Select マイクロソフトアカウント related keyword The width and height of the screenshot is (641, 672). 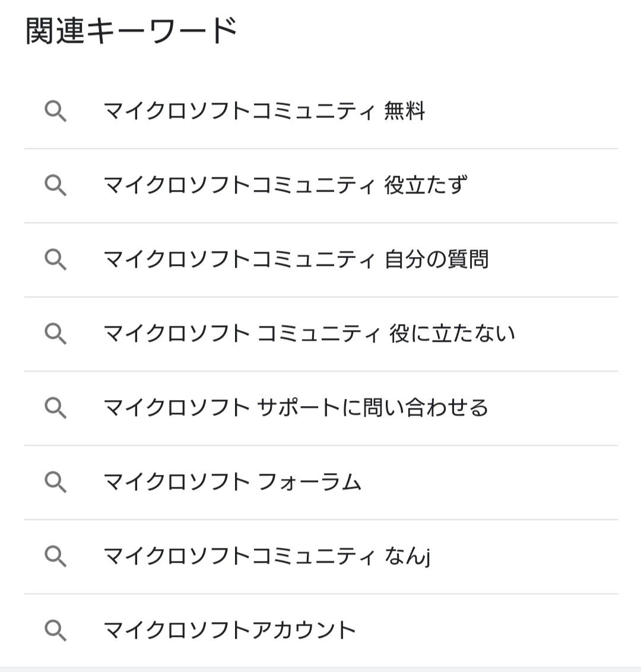pyautogui.click(x=230, y=630)
